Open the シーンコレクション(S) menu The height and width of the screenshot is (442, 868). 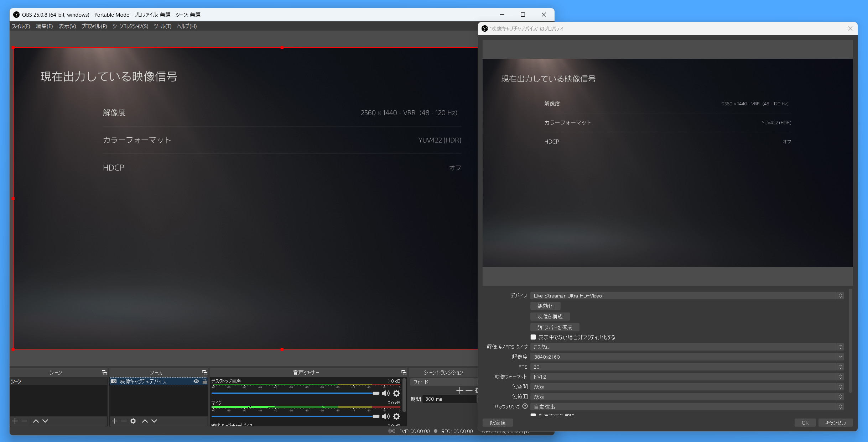pyautogui.click(x=130, y=26)
